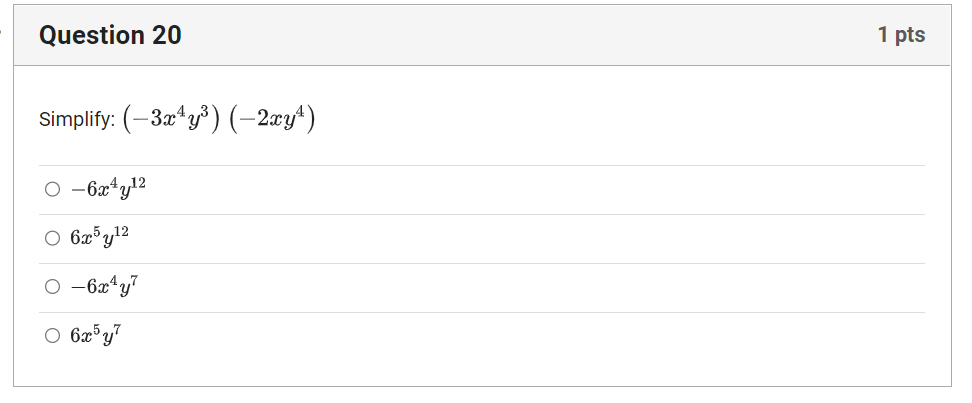The image size is (972, 403).
Task: Click the −6x⁴y⁷ answer label text
Action: tap(104, 286)
